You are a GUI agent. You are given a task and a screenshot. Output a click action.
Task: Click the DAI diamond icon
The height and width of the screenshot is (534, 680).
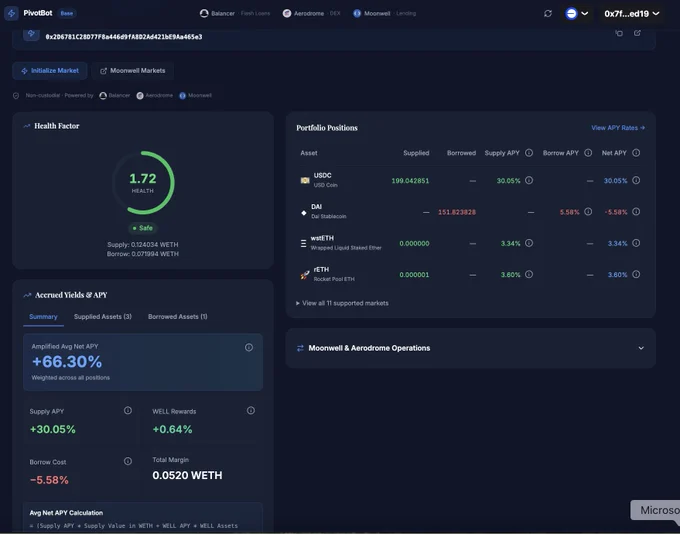[304, 213]
